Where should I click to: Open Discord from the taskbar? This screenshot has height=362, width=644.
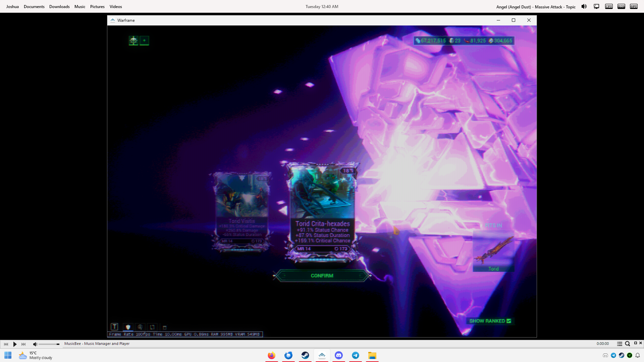point(339,355)
